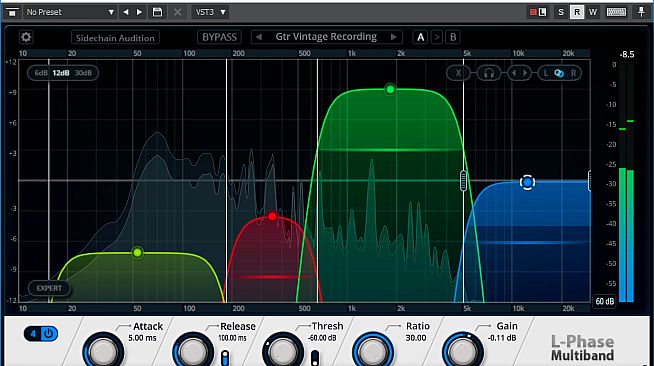Screen dimensions: 654x366
Task: Edit the Gain value -0.11 dB
Action: pos(502,338)
